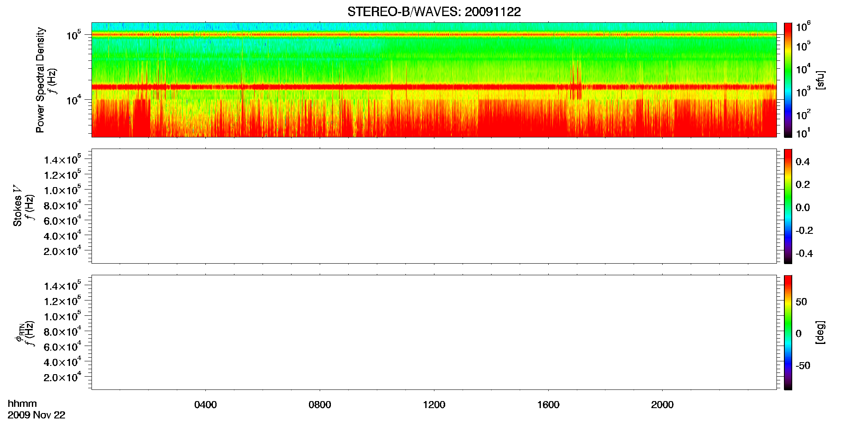
Task: Select the 1600 time tick label
Action: coord(548,405)
